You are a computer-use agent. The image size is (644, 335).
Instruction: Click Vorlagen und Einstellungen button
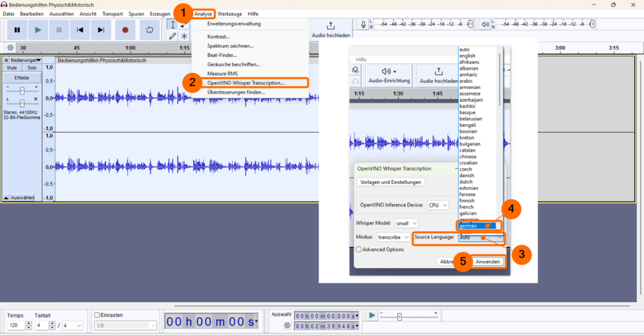click(391, 182)
